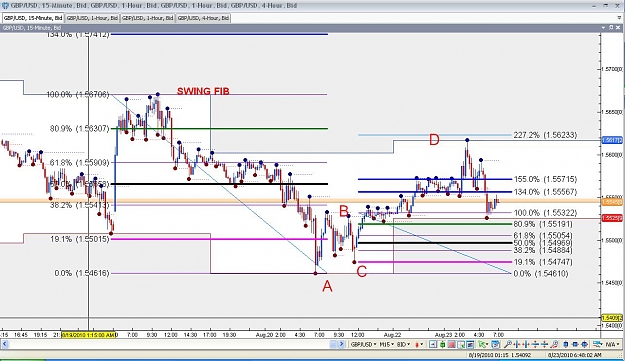Image resolution: width=625 pixels, height=361 pixels.
Task: Click the first blue candle scaling icon
Action: pyautogui.click(x=566, y=344)
